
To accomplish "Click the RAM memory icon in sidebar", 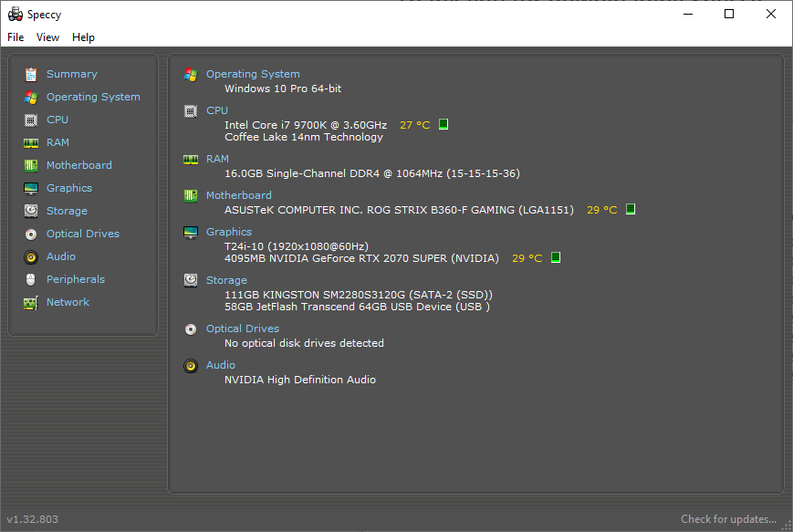I will 30,142.
